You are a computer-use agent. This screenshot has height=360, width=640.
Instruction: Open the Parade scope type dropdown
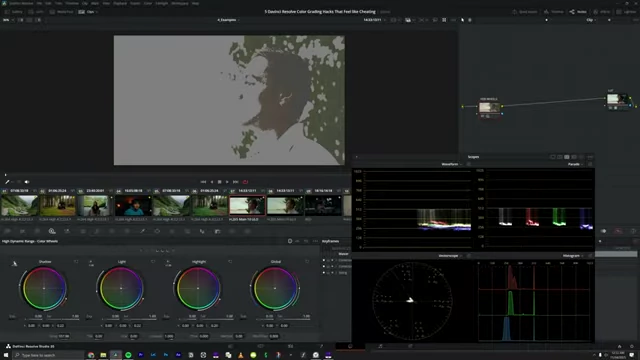[x=576, y=164]
